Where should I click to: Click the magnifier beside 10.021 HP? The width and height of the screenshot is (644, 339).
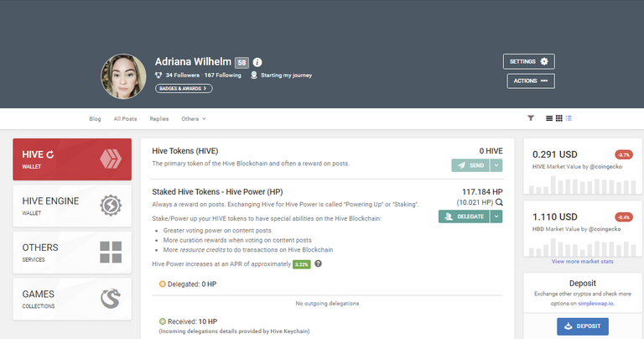point(499,202)
